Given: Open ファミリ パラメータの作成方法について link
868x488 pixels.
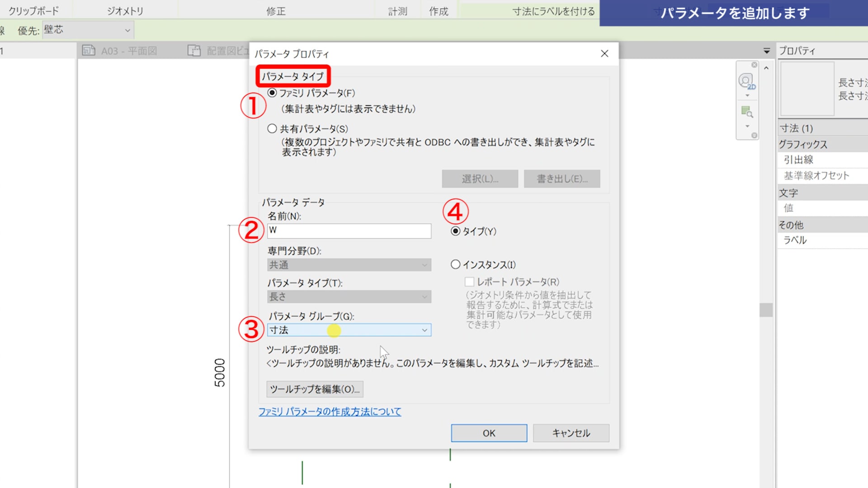Looking at the screenshot, I should point(330,412).
